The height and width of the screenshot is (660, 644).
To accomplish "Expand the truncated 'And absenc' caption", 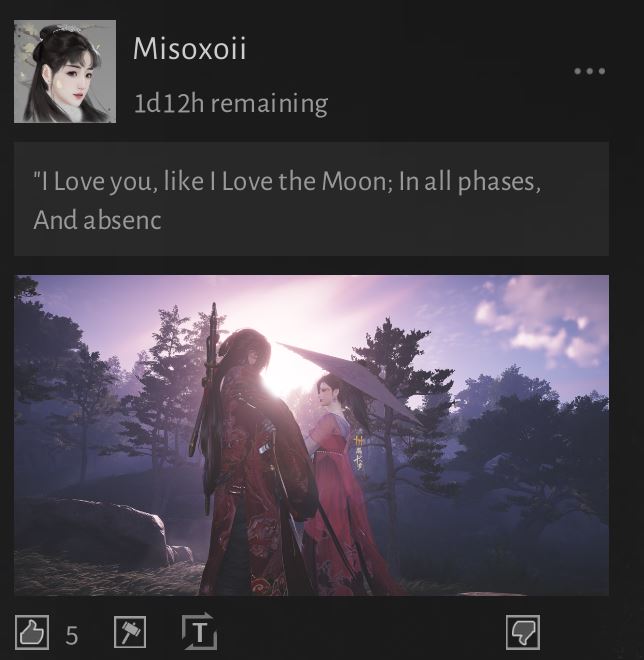I will 97,220.
